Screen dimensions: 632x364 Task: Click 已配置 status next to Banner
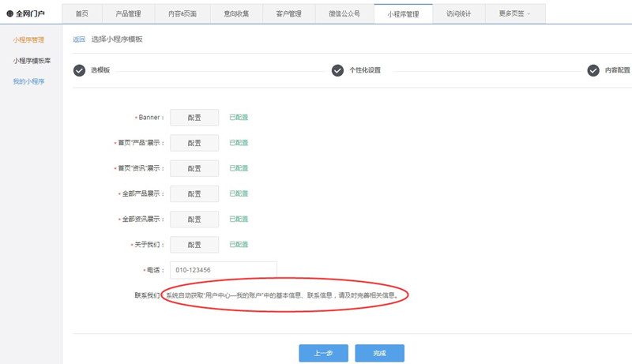[x=239, y=118]
